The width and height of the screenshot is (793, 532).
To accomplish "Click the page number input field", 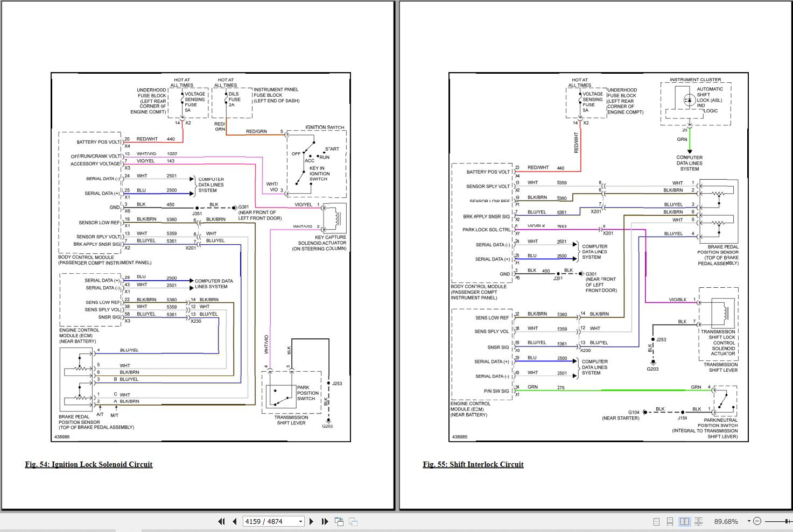I will pos(269,521).
